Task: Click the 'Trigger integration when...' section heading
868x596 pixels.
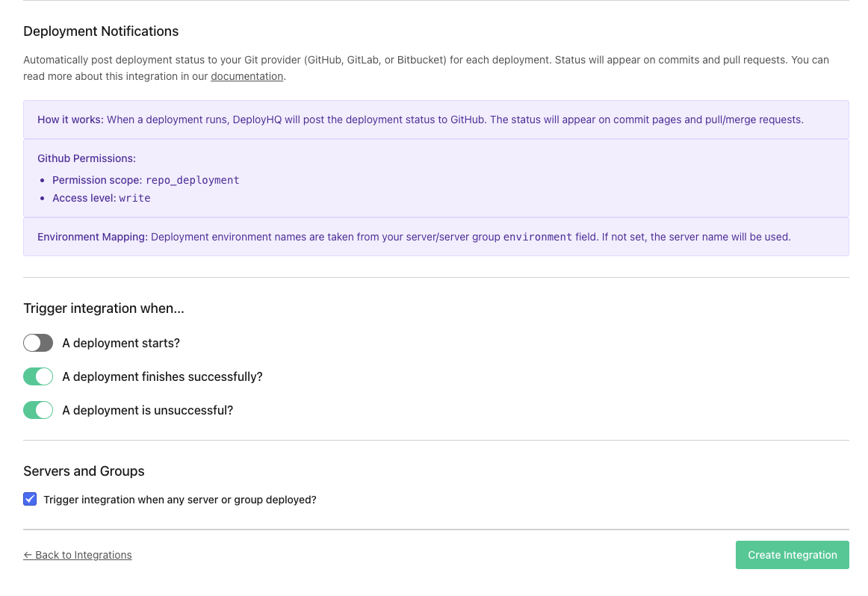Action: [x=104, y=308]
